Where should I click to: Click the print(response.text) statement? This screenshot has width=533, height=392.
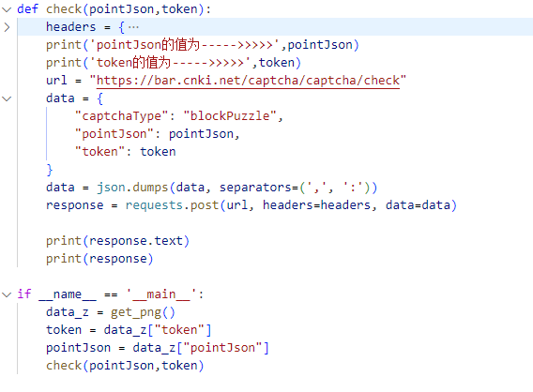tap(117, 241)
